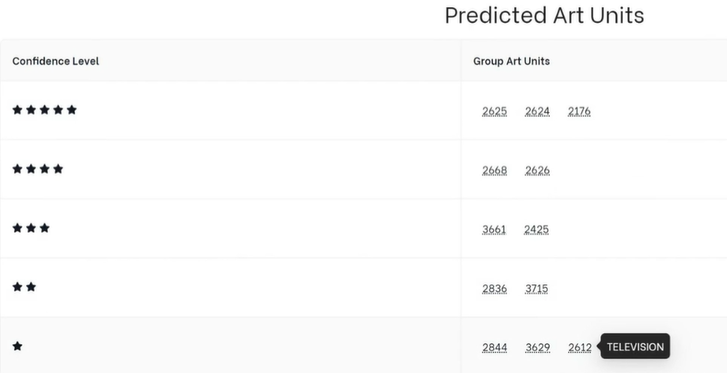Click art unit 2425 link
Screen dimensions: 727x373
point(536,229)
